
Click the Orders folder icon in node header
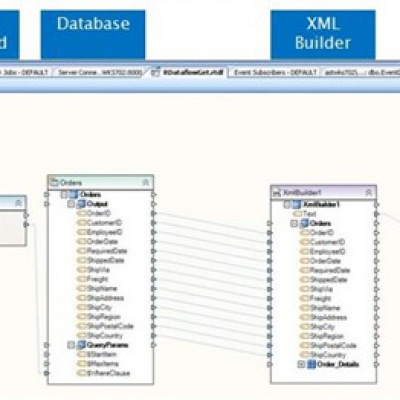point(54,182)
